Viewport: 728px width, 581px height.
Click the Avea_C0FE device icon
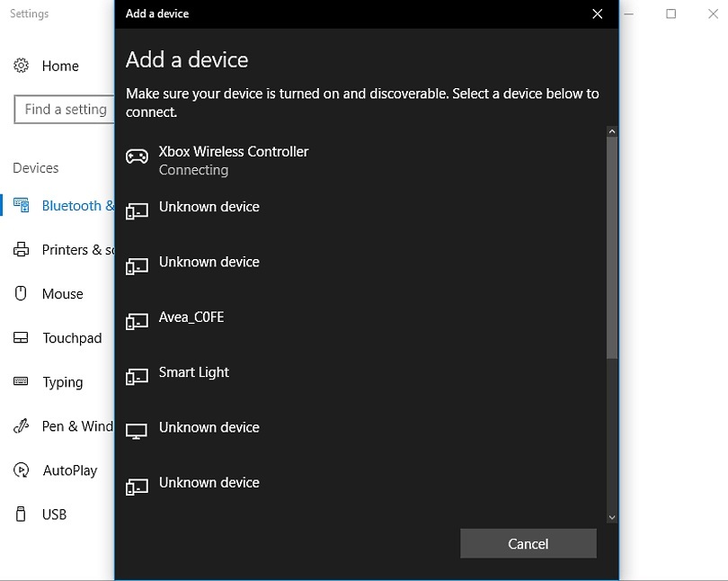[x=137, y=322]
